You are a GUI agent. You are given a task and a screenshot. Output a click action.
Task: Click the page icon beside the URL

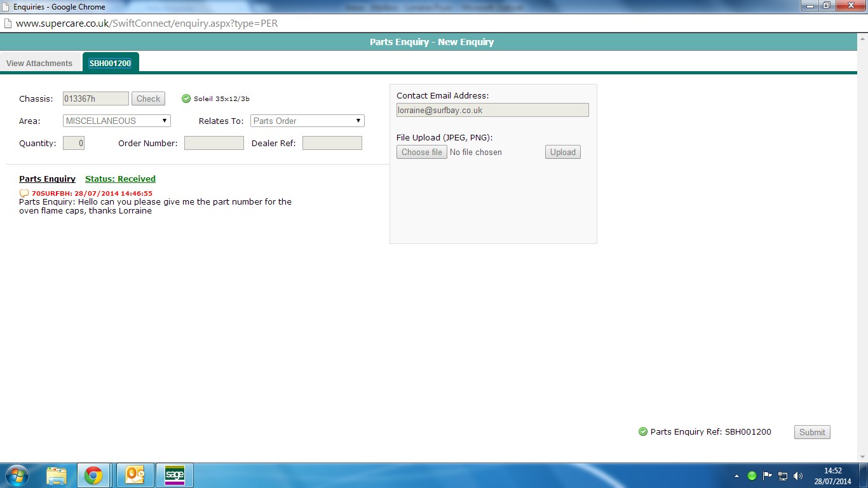pyautogui.click(x=8, y=24)
